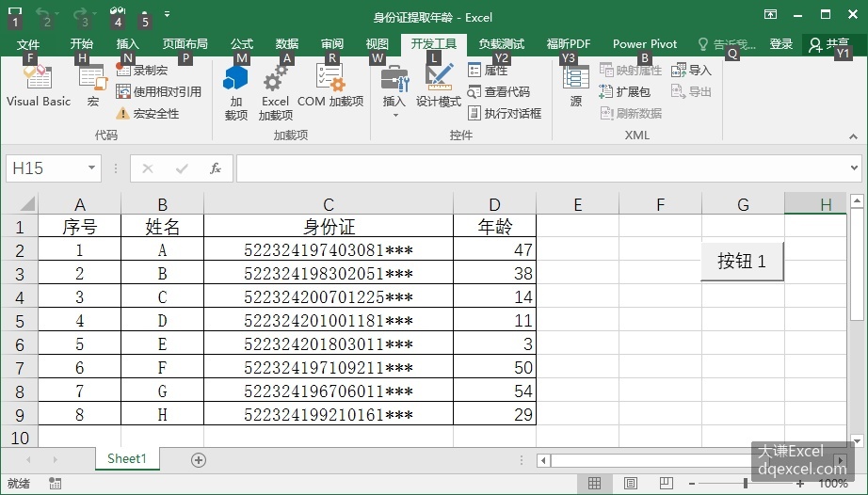The width and height of the screenshot is (868, 495).
Task: Click XML Import button
Action: 691,71
